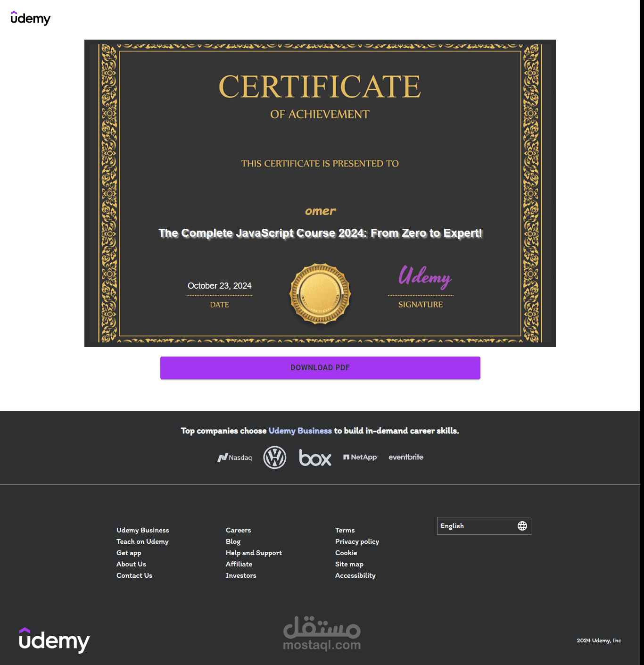Open the Contact Us link
This screenshot has height=665, width=644.
(x=134, y=575)
